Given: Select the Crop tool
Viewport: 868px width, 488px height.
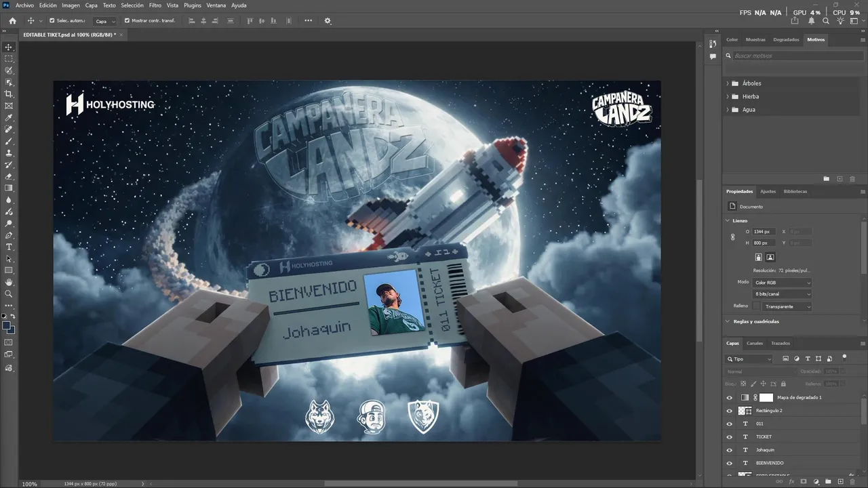Looking at the screenshot, I should (9, 94).
